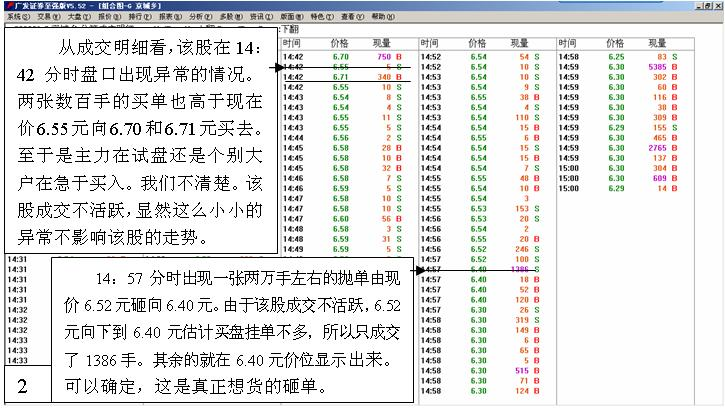This screenshot has width=725, height=409.
Task: Click the 现量 header in the middle column group
Action: click(519, 44)
